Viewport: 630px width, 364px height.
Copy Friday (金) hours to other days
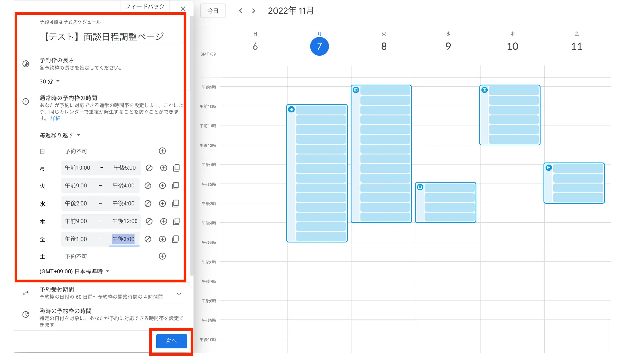pyautogui.click(x=175, y=239)
